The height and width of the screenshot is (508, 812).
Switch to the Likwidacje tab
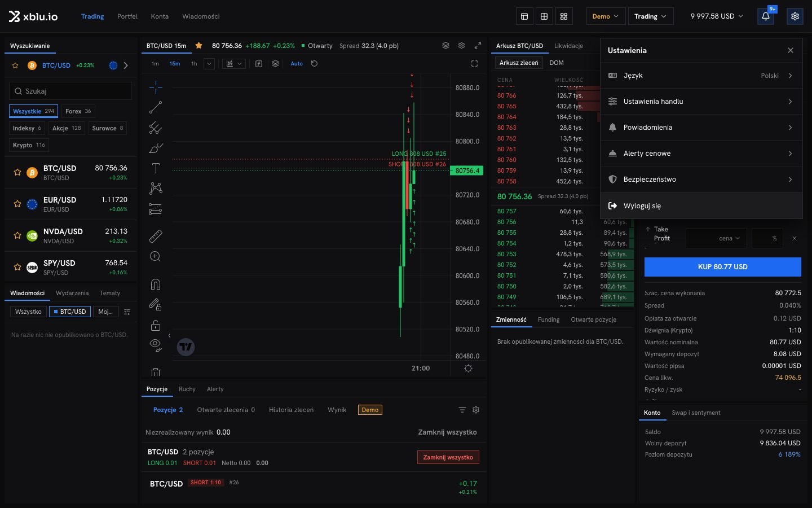[x=568, y=46]
